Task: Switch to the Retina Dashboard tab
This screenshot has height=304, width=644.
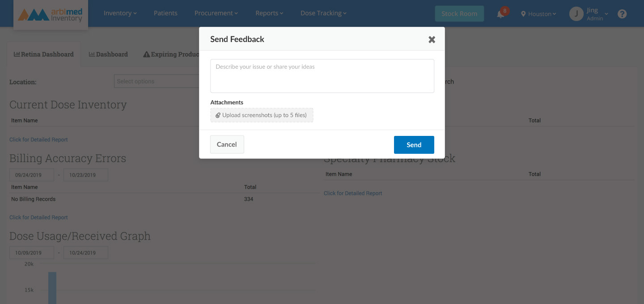Action: click(44, 55)
